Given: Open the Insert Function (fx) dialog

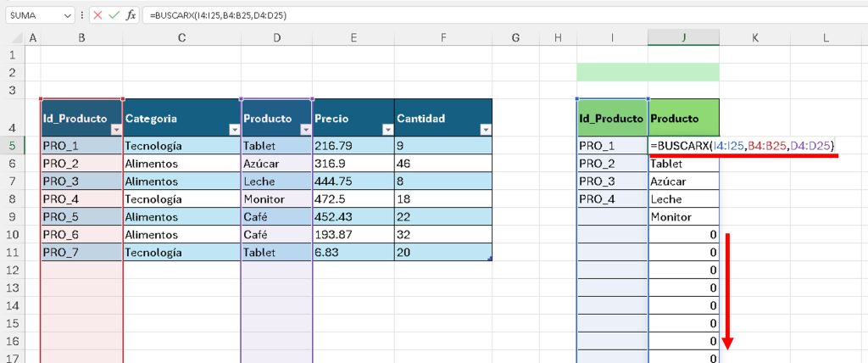Looking at the screenshot, I should (131, 15).
